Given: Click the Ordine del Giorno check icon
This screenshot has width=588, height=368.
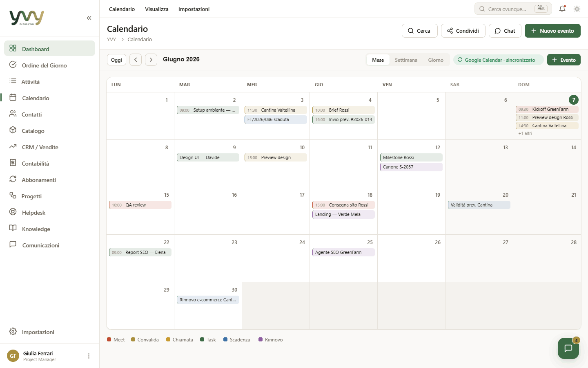Looking at the screenshot, I should [13, 65].
